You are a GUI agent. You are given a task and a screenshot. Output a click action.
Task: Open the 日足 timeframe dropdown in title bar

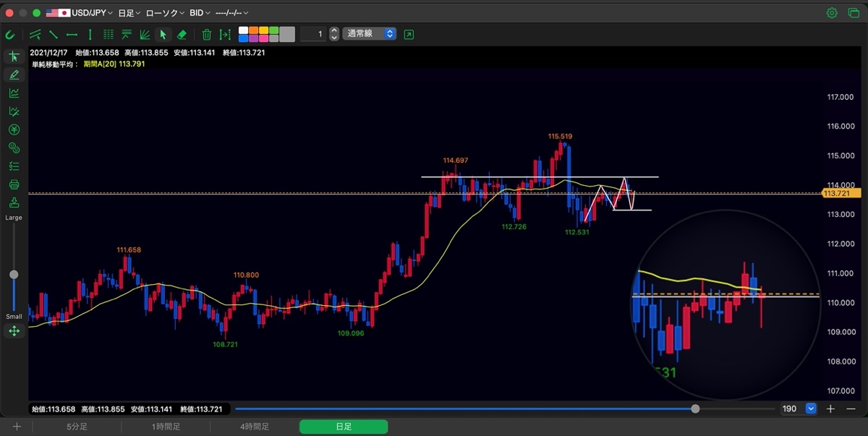tap(129, 13)
